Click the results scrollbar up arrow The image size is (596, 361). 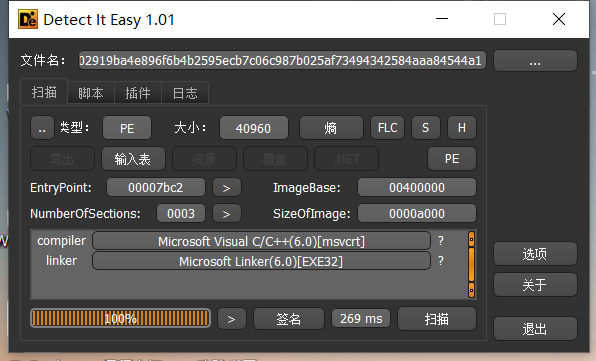[x=471, y=239]
